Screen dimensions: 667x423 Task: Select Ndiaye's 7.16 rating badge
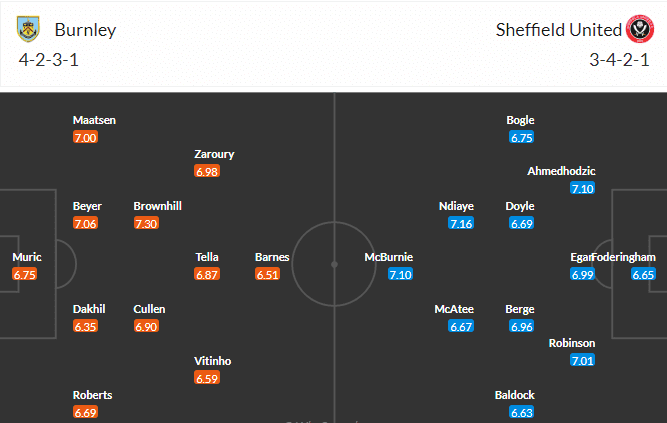[x=460, y=223]
